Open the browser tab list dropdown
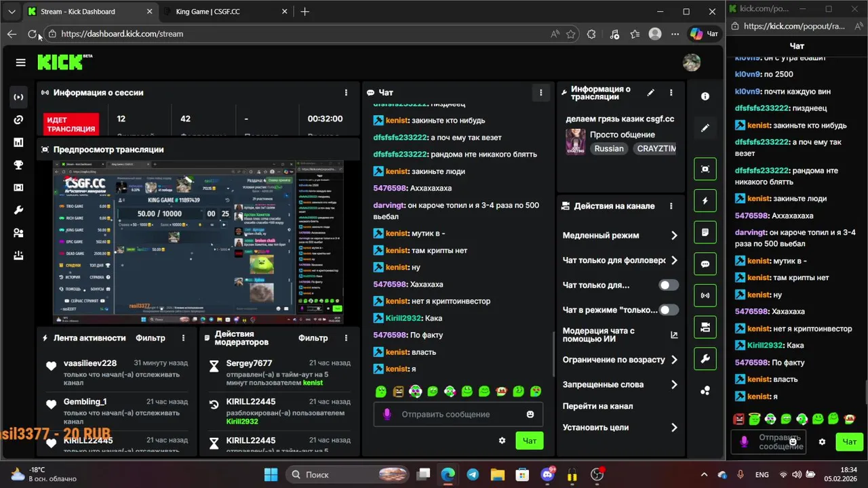This screenshot has width=868, height=488. click(12, 12)
